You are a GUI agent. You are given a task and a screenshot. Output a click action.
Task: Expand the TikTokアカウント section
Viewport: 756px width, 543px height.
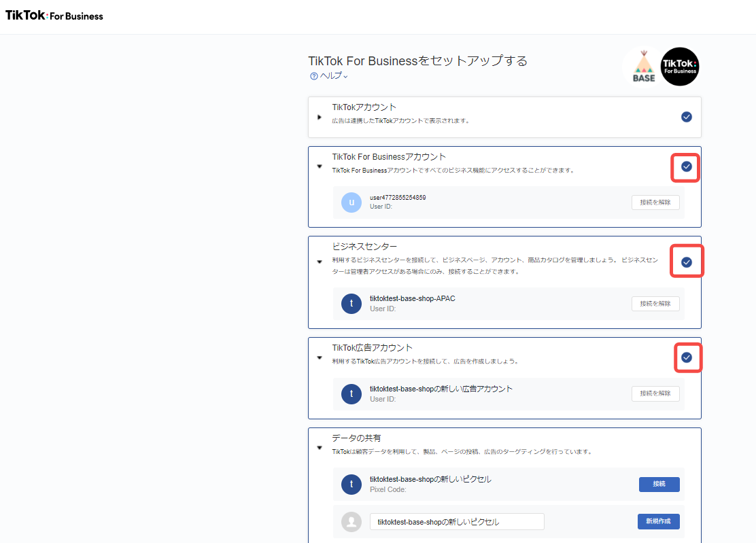[320, 118]
